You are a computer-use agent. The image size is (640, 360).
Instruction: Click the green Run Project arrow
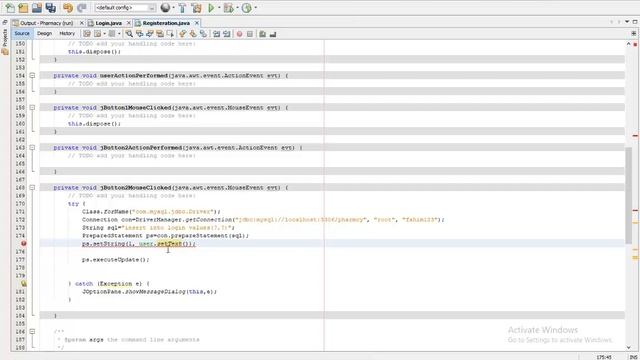click(x=211, y=7)
